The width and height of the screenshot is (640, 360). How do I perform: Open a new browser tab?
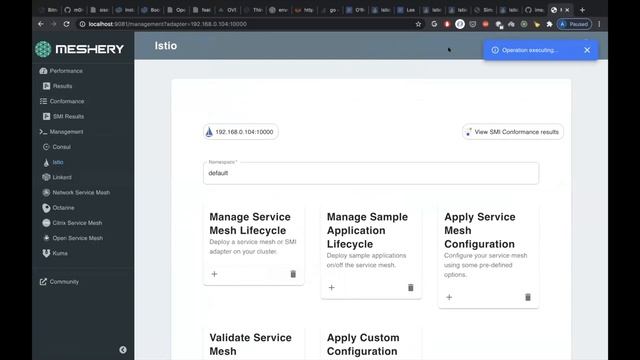[582, 10]
